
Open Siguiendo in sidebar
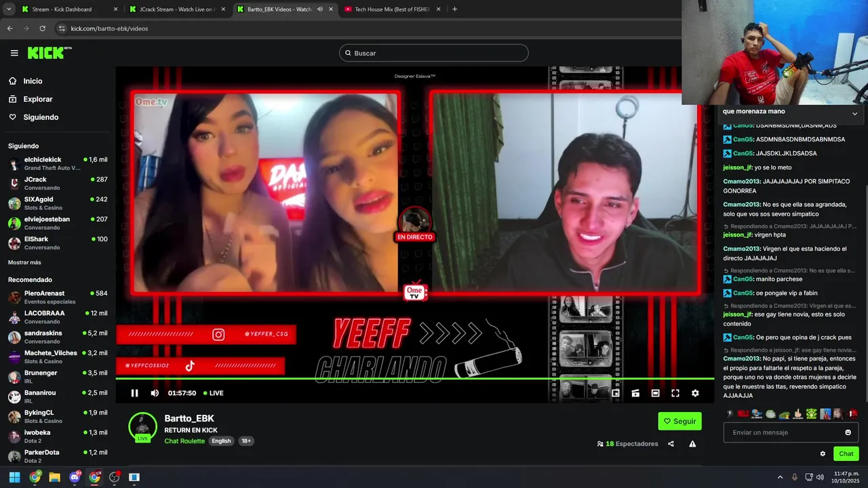41,117
